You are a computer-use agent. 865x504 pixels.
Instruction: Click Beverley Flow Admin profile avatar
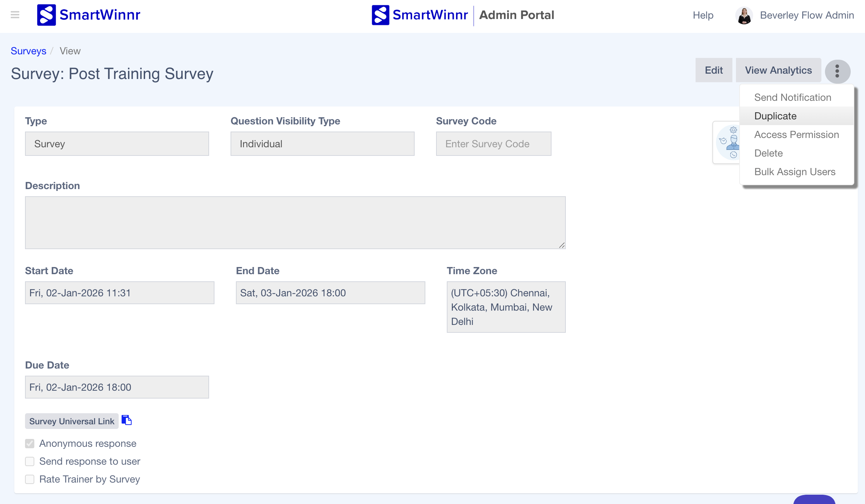tap(744, 15)
